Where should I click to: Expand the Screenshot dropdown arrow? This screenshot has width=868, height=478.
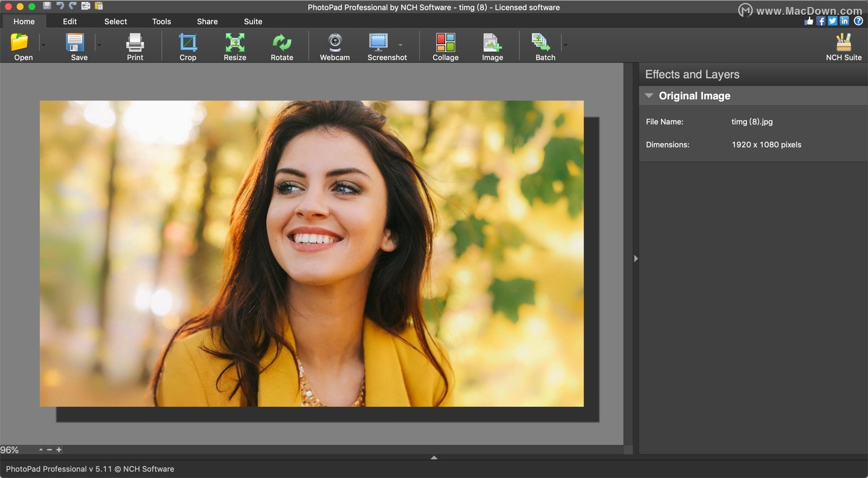coord(400,45)
